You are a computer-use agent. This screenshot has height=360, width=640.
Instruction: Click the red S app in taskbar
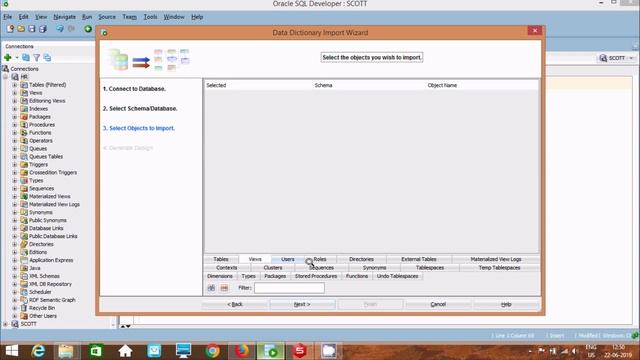click(300, 351)
